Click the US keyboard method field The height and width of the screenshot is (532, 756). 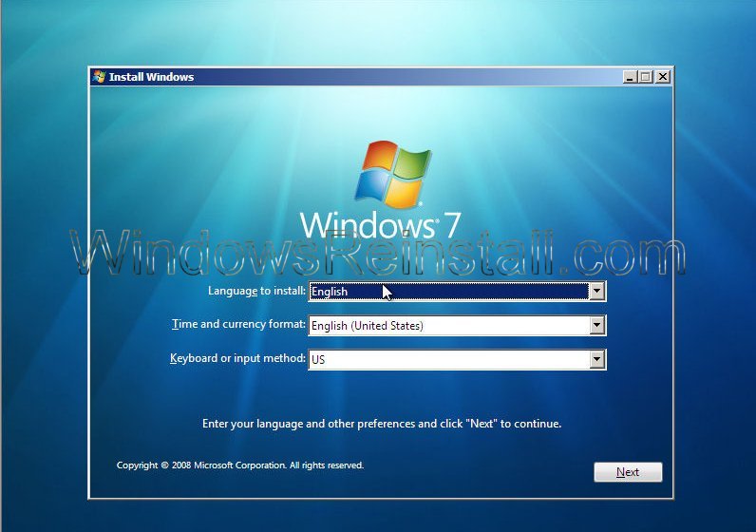tap(448, 359)
